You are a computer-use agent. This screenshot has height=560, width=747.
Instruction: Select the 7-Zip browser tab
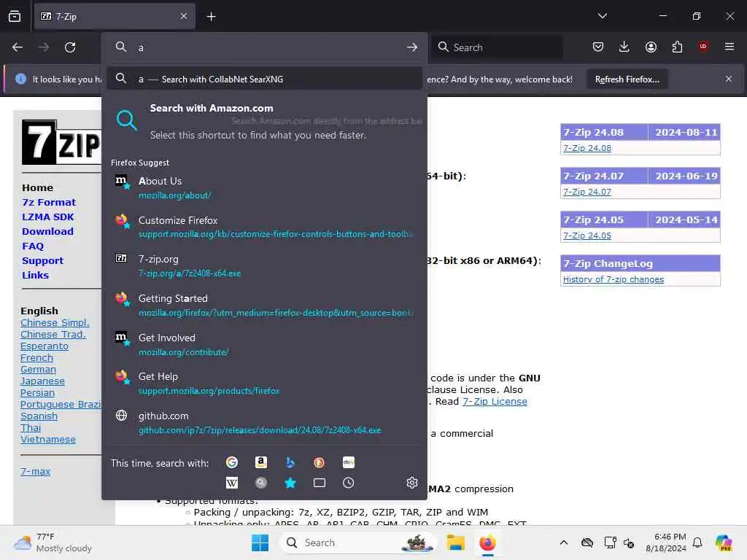pyautogui.click(x=115, y=16)
